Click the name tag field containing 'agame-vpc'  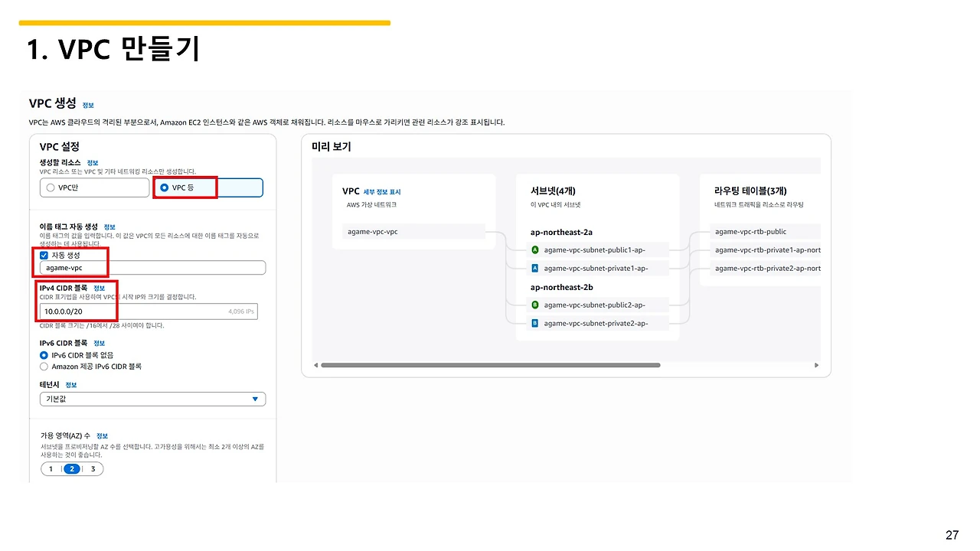pos(153,268)
